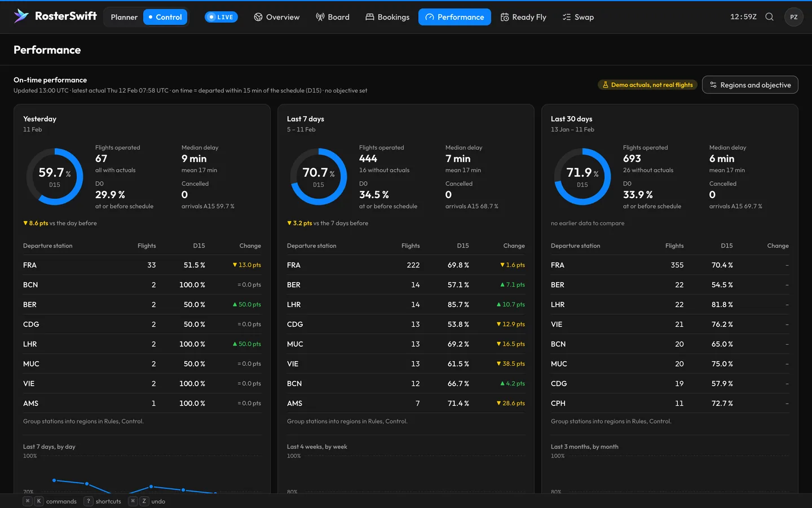
Task: Click '38.5 pts' change for VIE
Action: point(511,364)
